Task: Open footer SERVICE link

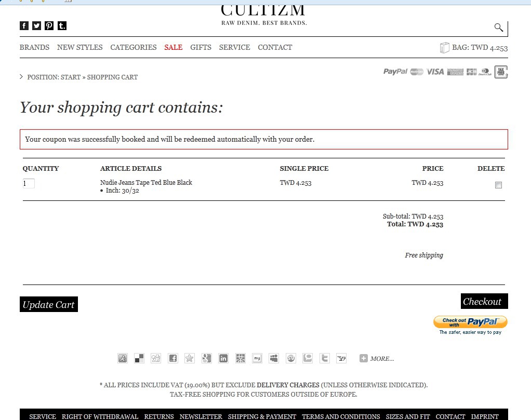Action: click(43, 416)
